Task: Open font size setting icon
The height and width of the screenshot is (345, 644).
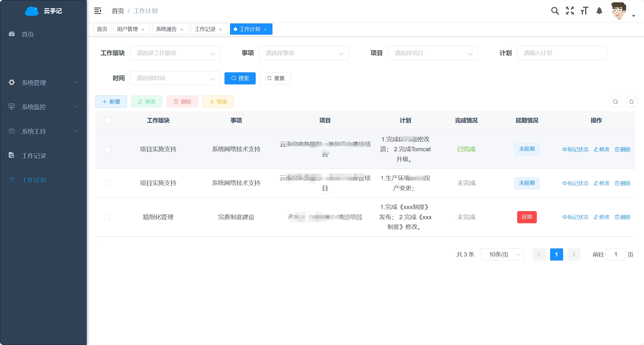Action: 584,11
